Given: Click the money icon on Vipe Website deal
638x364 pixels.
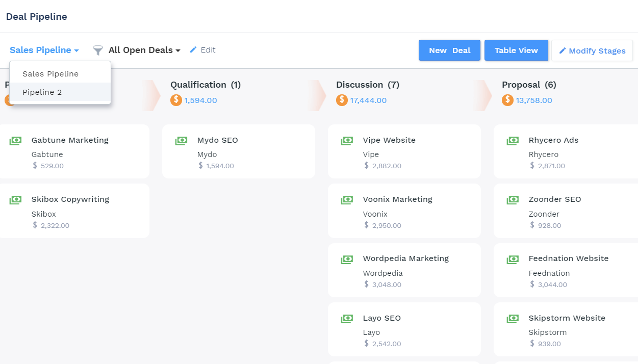Looking at the screenshot, I should tap(347, 141).
